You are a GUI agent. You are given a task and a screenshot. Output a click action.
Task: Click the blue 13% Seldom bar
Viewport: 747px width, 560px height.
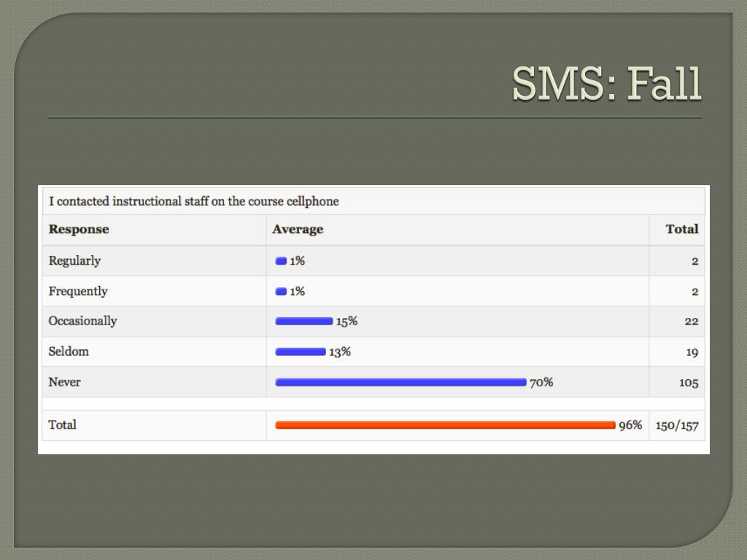[301, 352]
